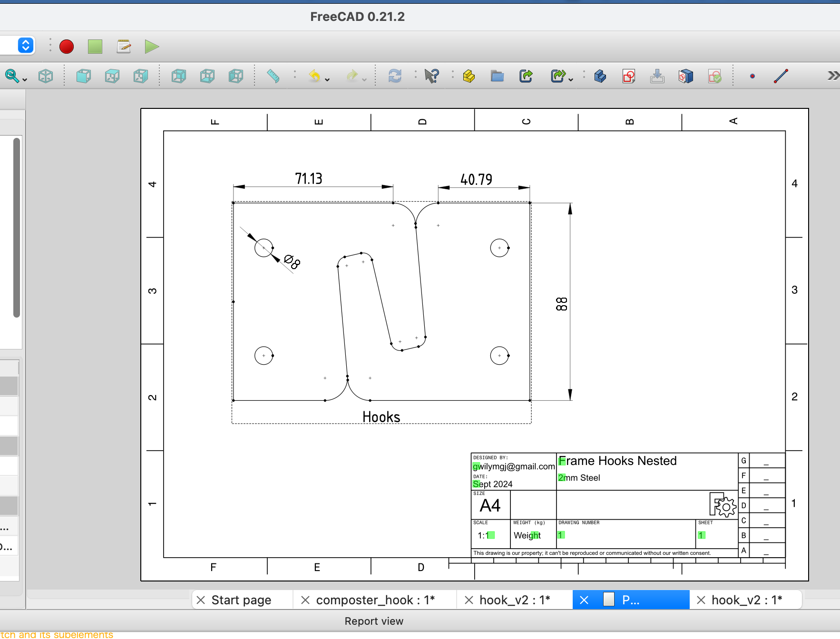Image resolution: width=840 pixels, height=639 pixels.
Task: Create a Group folder icon
Action: coord(498,76)
